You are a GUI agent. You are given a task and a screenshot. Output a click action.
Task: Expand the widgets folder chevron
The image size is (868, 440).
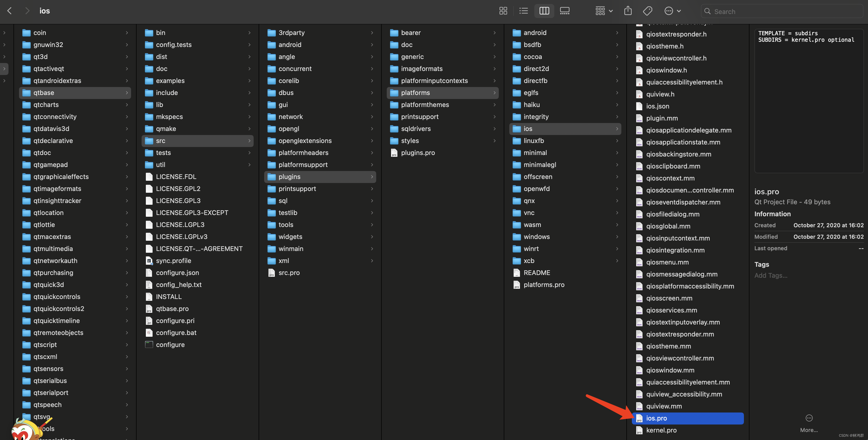pos(372,237)
